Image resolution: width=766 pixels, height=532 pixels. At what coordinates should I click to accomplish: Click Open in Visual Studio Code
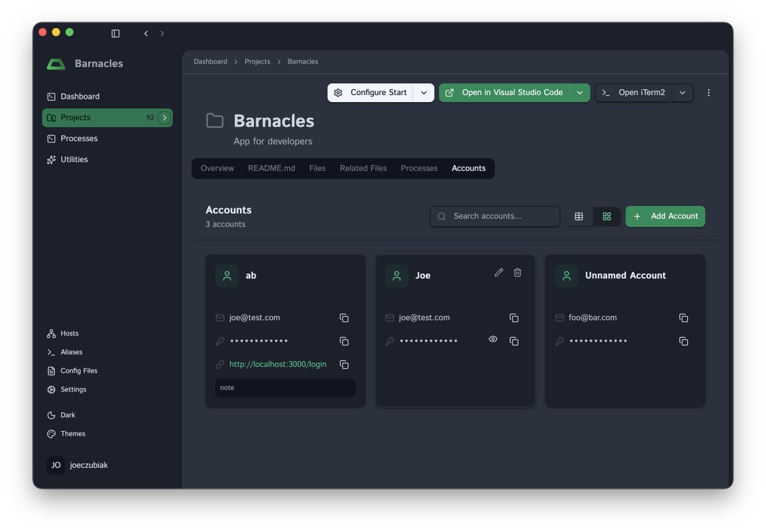[x=504, y=92]
